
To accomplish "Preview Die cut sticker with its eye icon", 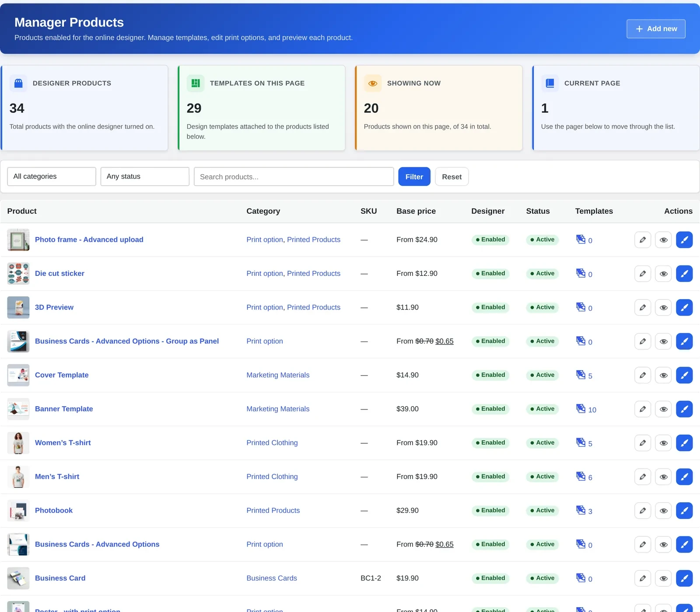I will click(x=663, y=274).
